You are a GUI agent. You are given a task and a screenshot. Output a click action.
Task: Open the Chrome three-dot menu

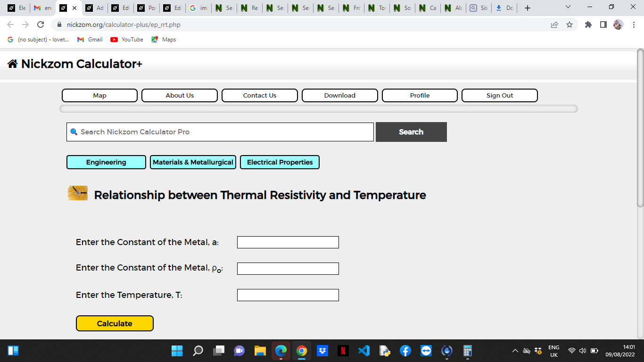(634, 25)
